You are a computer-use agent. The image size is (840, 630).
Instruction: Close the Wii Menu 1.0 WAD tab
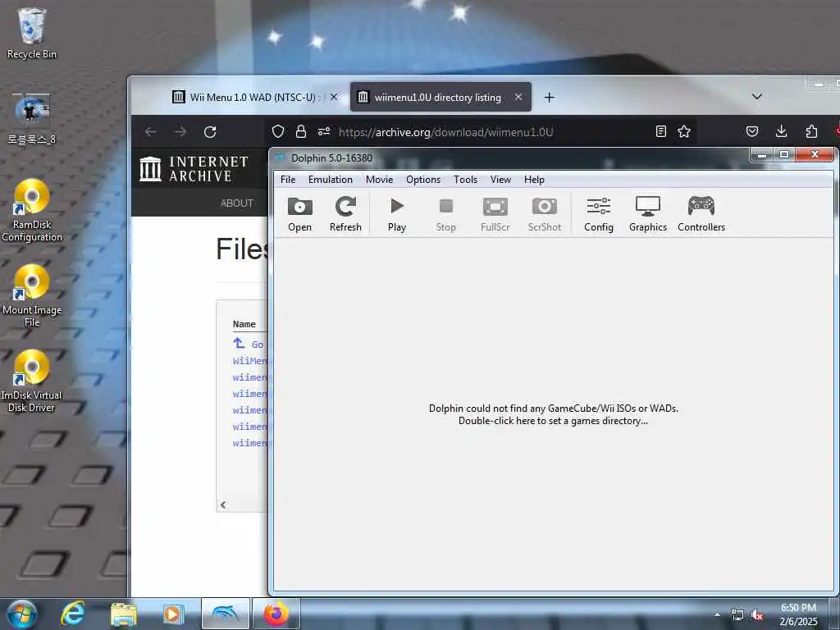pyautogui.click(x=334, y=97)
